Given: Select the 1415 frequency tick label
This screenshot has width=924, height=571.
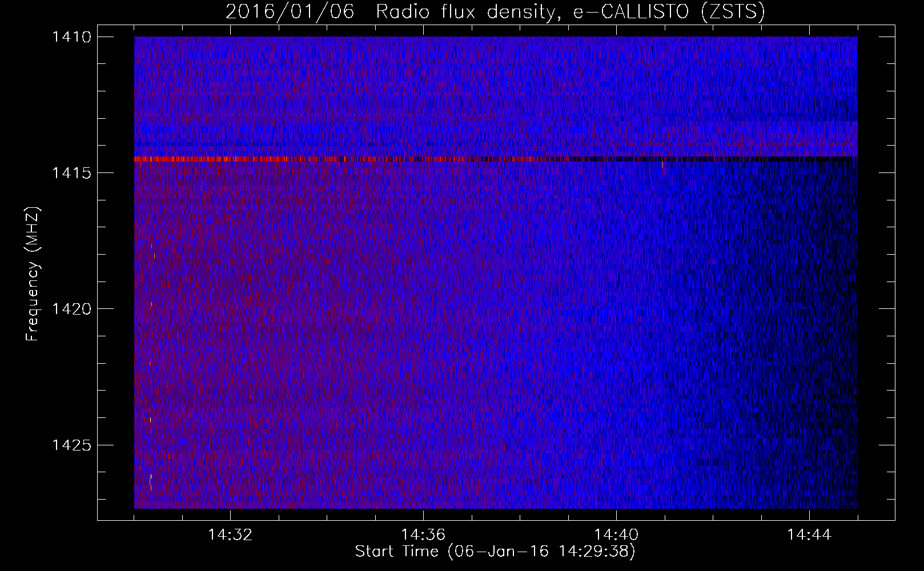Looking at the screenshot, I should click(71, 173).
